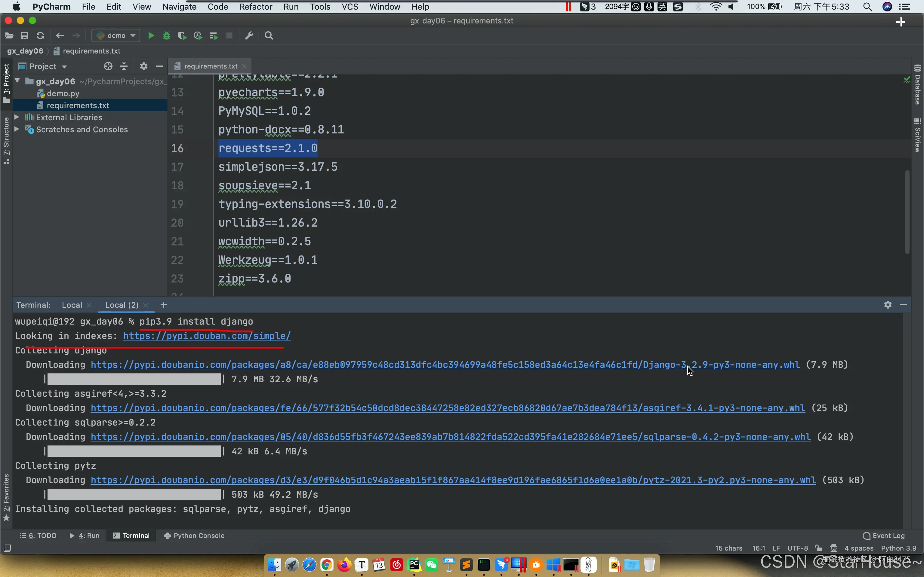
Task: Switch to the Local terminal tab
Action: pyautogui.click(x=72, y=305)
